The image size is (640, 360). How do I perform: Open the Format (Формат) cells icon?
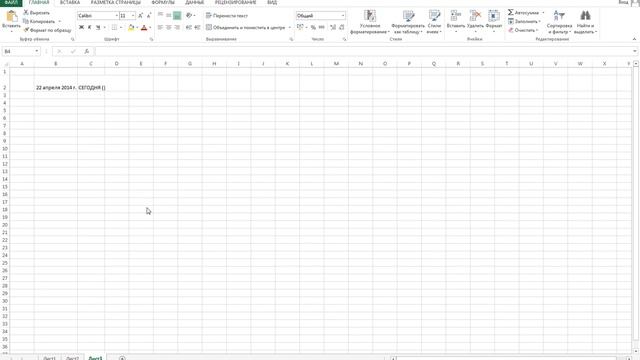coord(494,21)
